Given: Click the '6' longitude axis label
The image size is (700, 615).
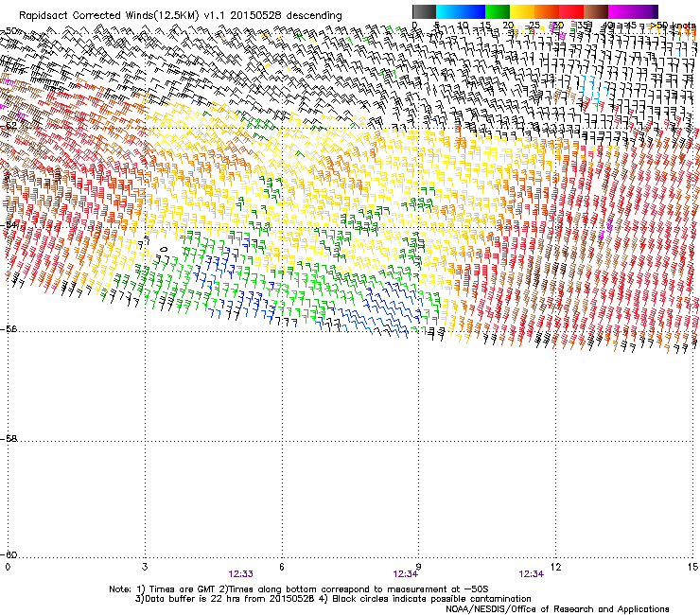Looking at the screenshot, I should point(282,567).
